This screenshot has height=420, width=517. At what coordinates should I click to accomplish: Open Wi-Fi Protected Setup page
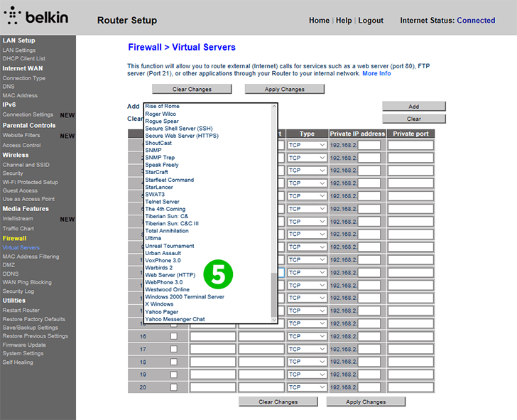(30, 182)
